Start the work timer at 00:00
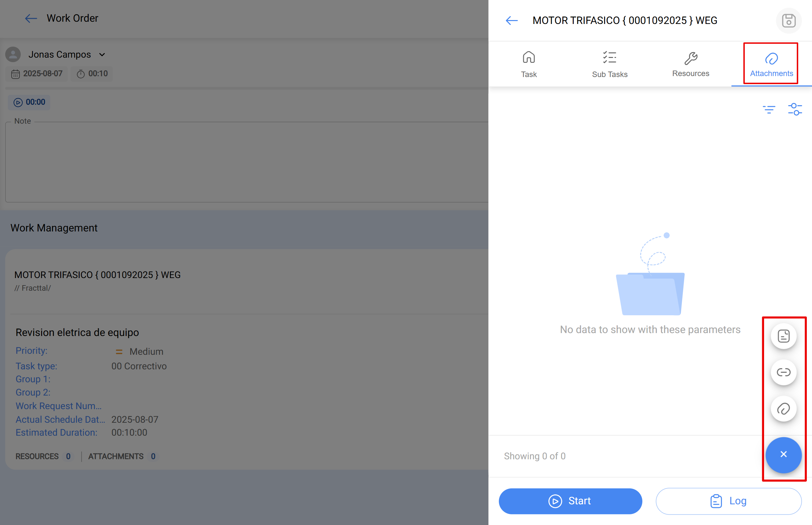This screenshot has width=812, height=525. [x=29, y=102]
